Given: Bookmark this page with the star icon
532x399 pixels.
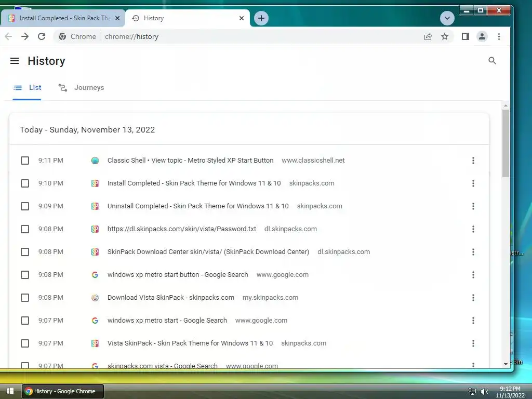Looking at the screenshot, I should point(445,37).
